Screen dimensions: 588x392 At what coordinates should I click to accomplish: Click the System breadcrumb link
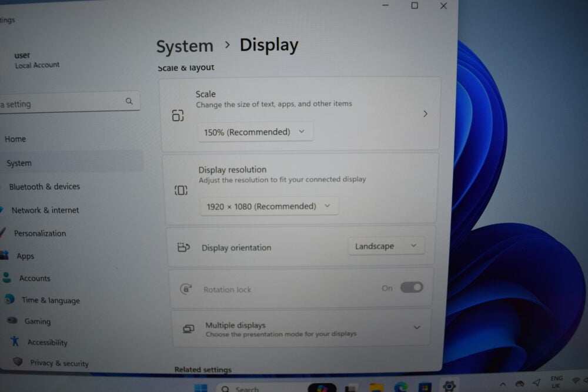[x=185, y=46]
